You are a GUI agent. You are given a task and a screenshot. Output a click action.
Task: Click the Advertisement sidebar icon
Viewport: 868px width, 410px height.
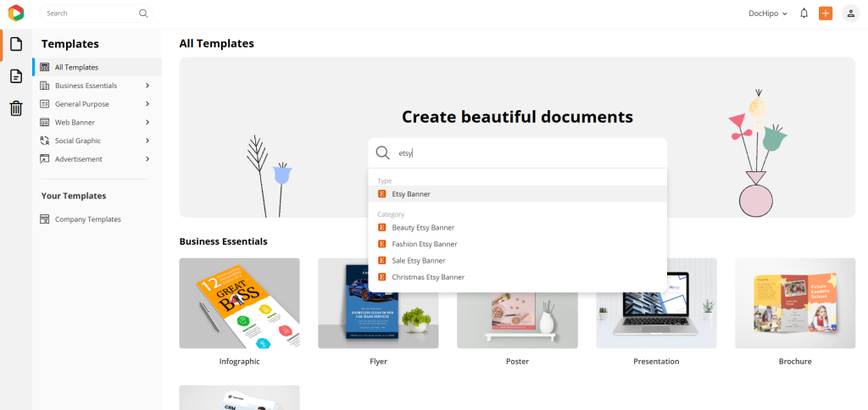[x=45, y=158]
